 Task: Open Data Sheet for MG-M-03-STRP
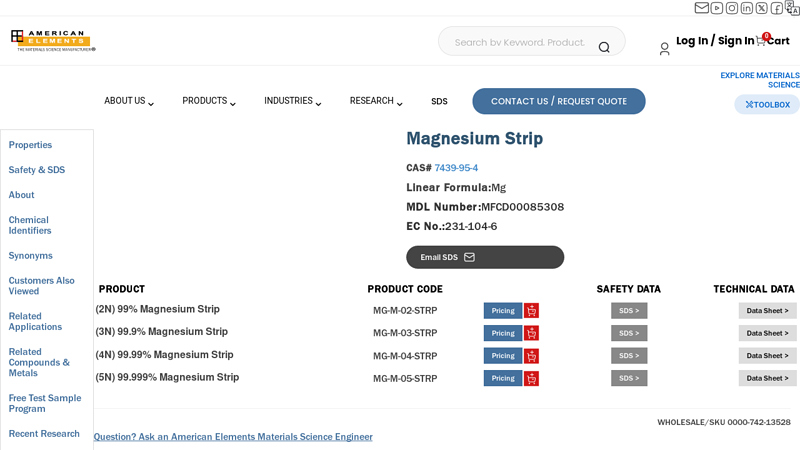pos(767,333)
